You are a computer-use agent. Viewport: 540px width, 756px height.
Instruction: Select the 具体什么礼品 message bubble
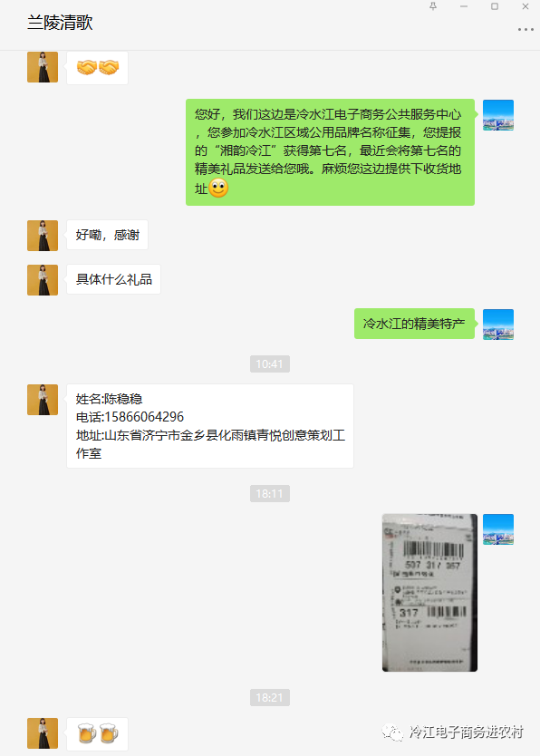coord(113,279)
